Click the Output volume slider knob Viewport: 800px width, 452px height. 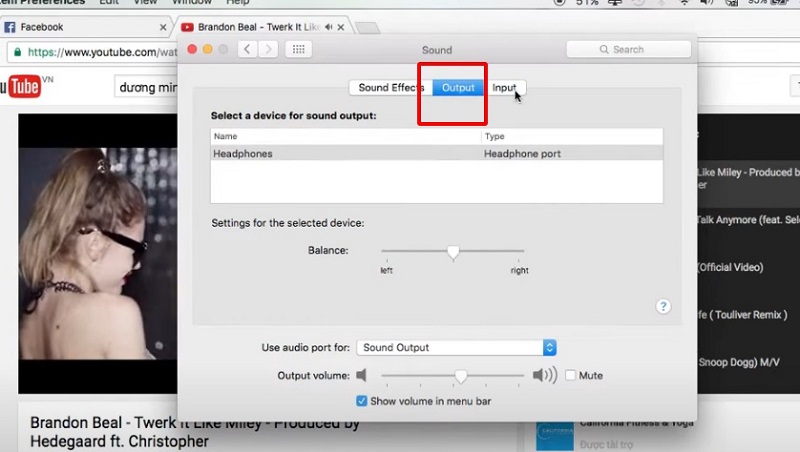[461, 376]
